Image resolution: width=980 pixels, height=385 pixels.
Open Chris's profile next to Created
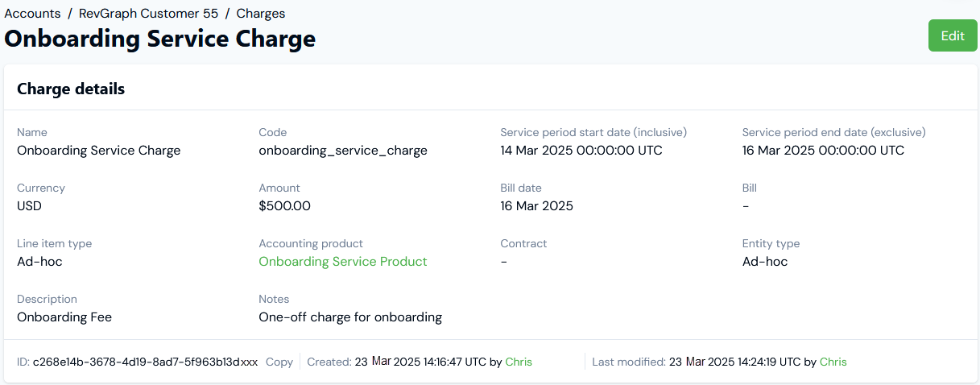[519, 362]
